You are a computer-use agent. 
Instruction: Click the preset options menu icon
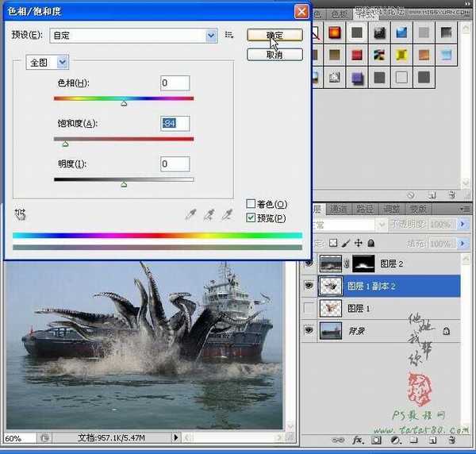point(229,35)
